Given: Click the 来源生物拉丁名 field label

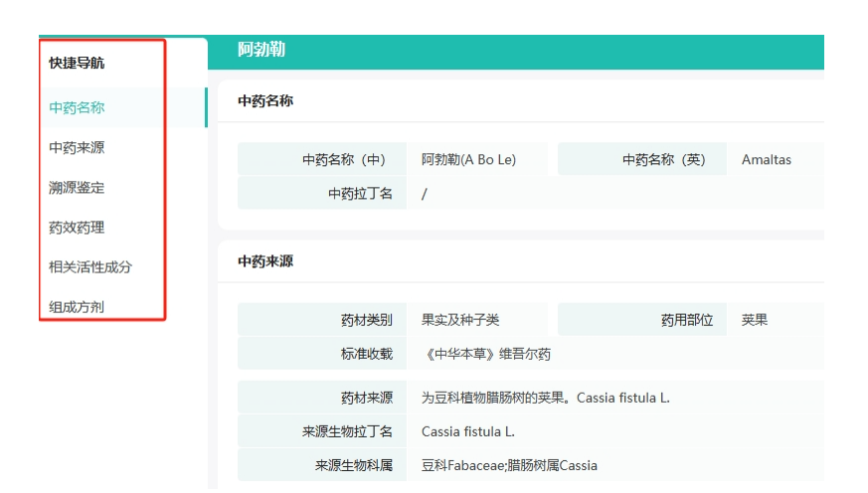Looking at the screenshot, I should tap(347, 431).
